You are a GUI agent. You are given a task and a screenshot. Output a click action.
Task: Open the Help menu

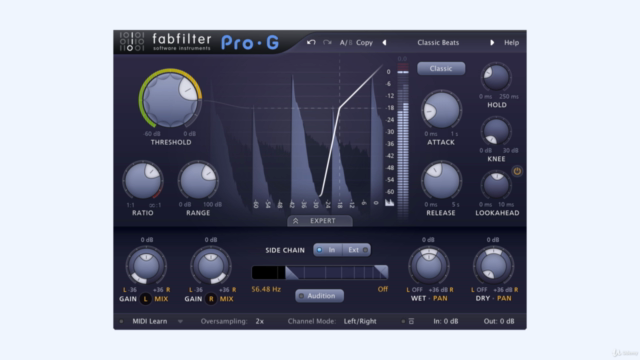(511, 42)
